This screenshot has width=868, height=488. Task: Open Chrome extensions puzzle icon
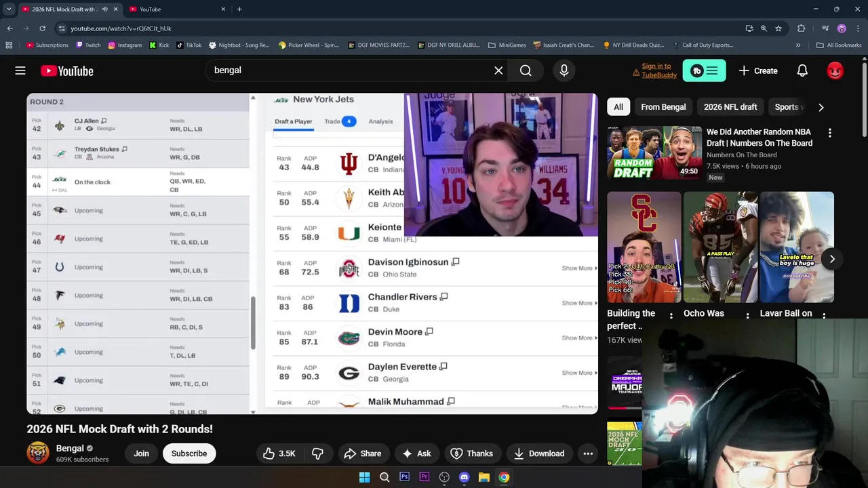[802, 28]
